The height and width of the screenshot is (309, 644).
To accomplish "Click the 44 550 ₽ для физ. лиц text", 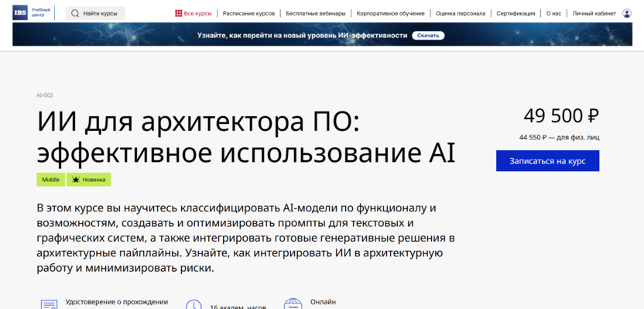I will click(559, 137).
